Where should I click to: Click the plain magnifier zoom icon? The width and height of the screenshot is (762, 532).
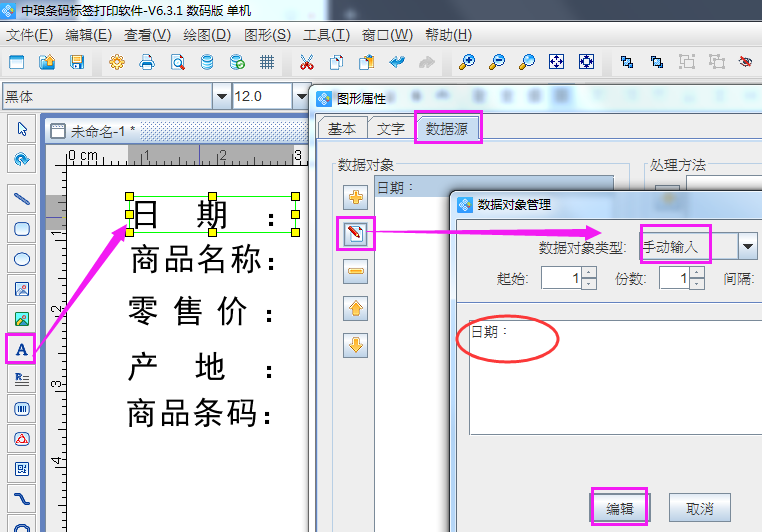pos(527,62)
